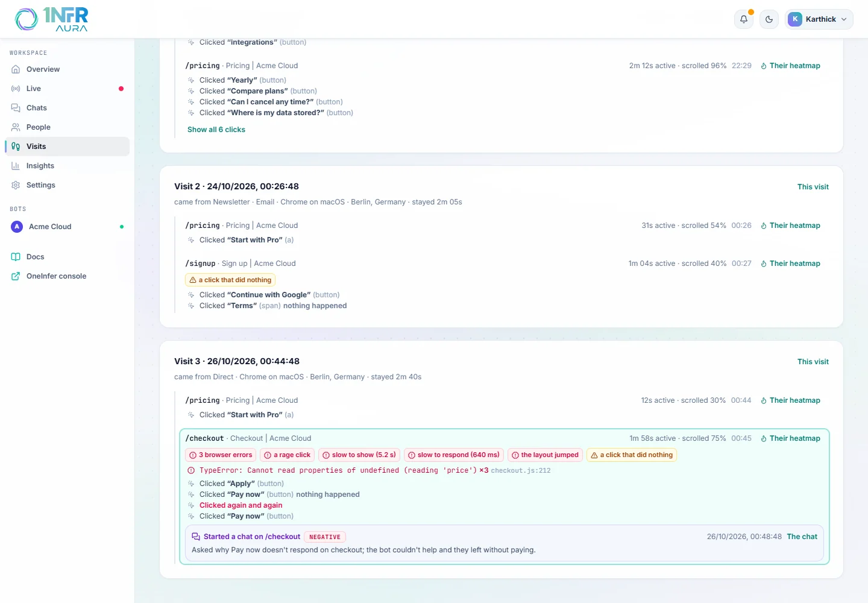Open This visit for Visit 3
868x603 pixels.
point(813,362)
